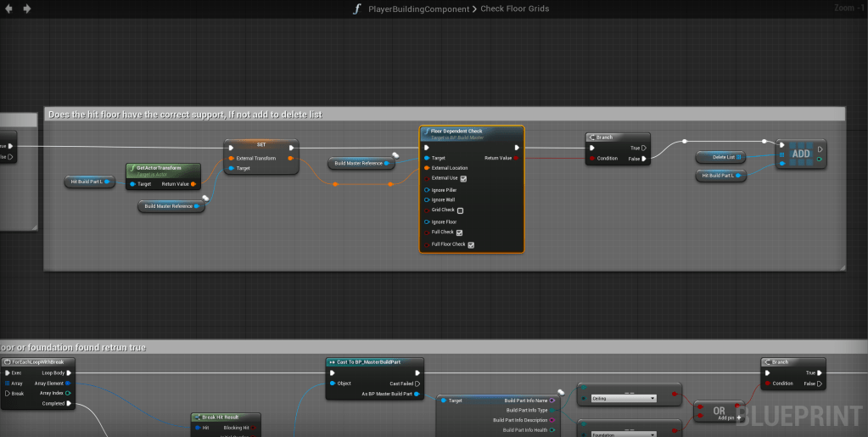Viewport: 868px width, 437px height.
Task: Click the Cast To BP_MasterBuildPart node icon
Action: (x=332, y=361)
